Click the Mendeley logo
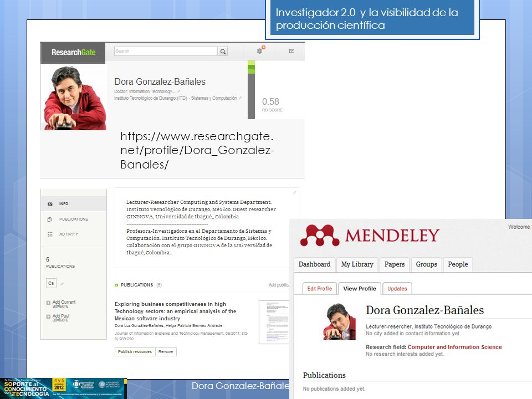Image resolution: width=532 pixels, height=399 pixels. 370,235
